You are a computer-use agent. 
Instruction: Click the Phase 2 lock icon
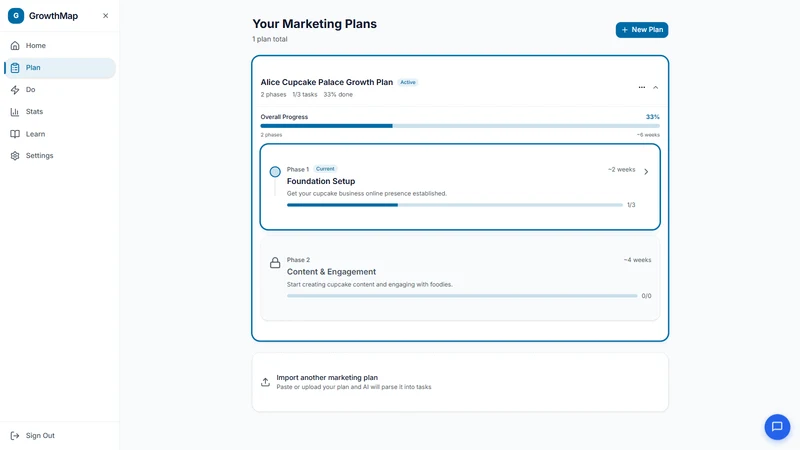coord(275,263)
